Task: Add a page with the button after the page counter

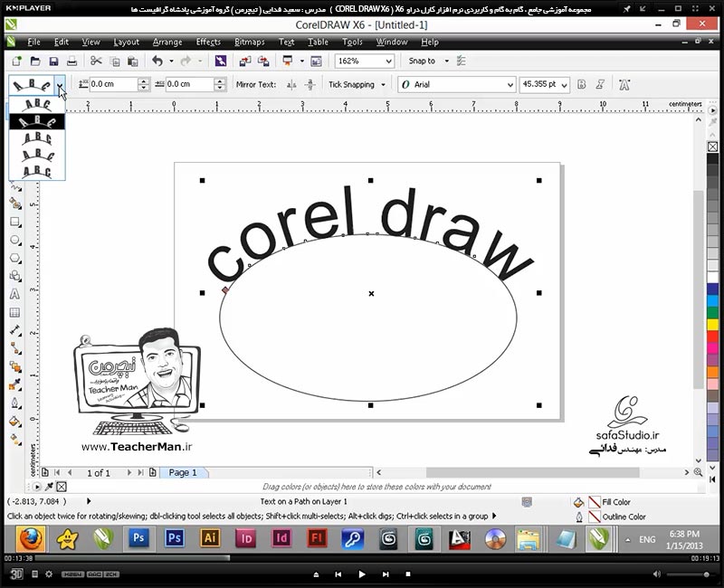Action: (152, 472)
